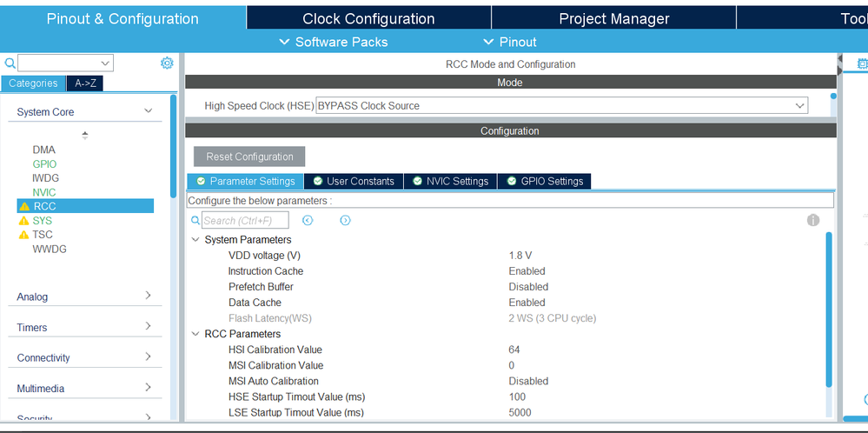Image resolution: width=868 pixels, height=433 pixels.
Task: Click HSE Startup Timout Value 100
Action: point(517,397)
